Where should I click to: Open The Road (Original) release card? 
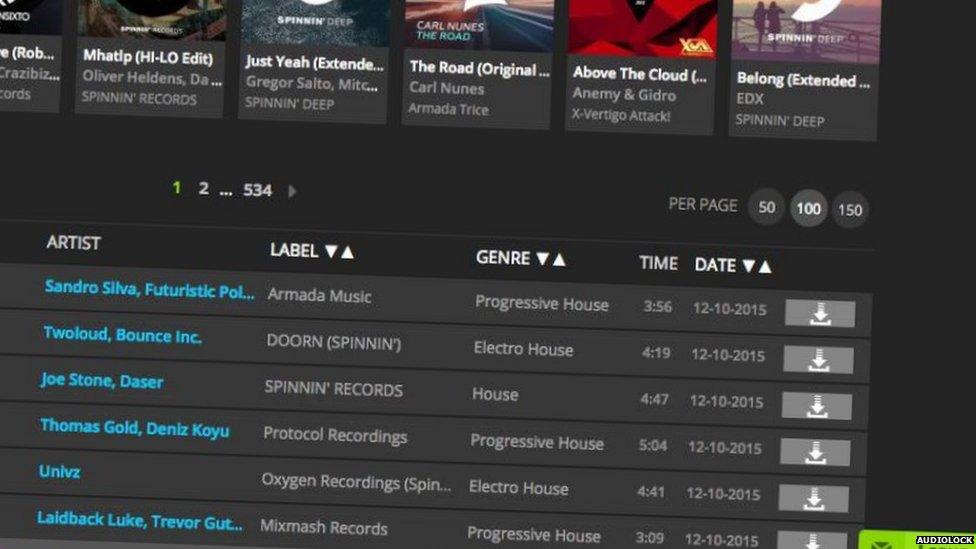click(477, 63)
